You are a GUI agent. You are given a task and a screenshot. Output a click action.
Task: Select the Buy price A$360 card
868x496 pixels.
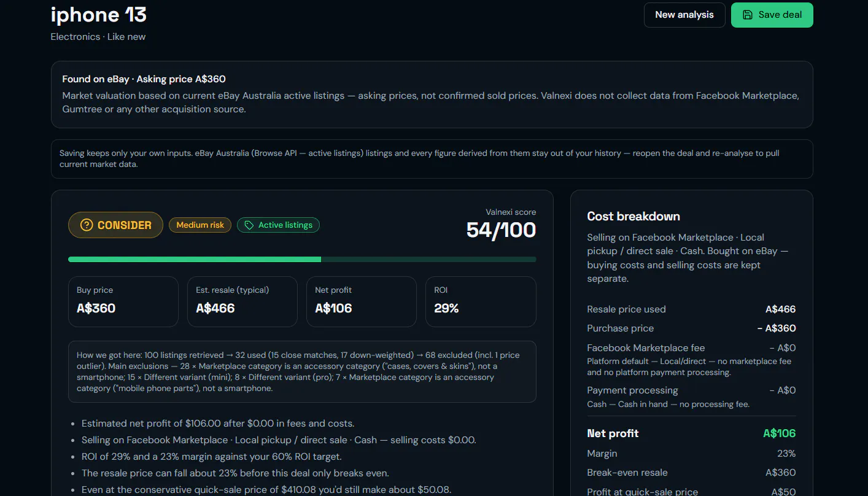(123, 301)
